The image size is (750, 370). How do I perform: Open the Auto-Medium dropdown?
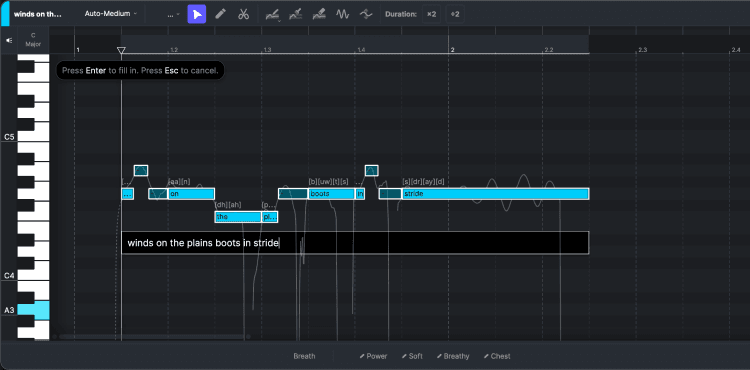[110, 14]
